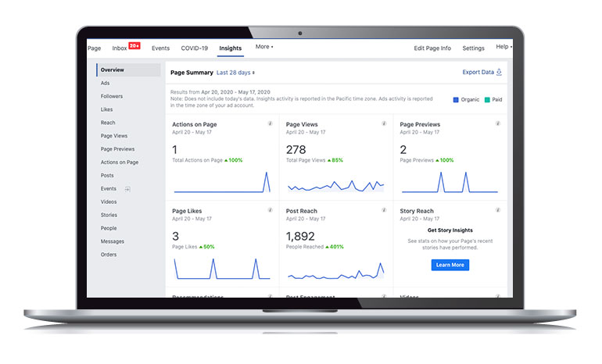Image resolution: width=602 pixels, height=364 pixels.
Task: Switch to the Insights tab
Action: coord(230,48)
